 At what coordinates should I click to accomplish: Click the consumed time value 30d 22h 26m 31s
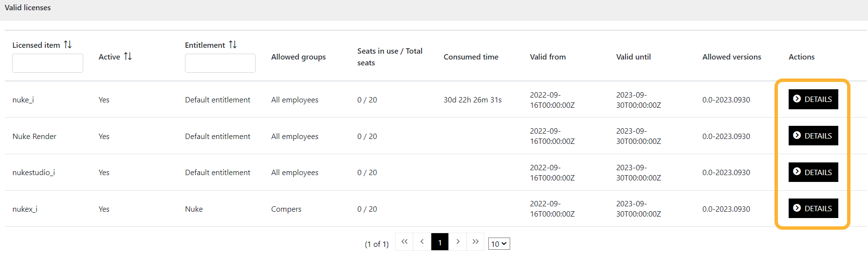[x=472, y=100]
